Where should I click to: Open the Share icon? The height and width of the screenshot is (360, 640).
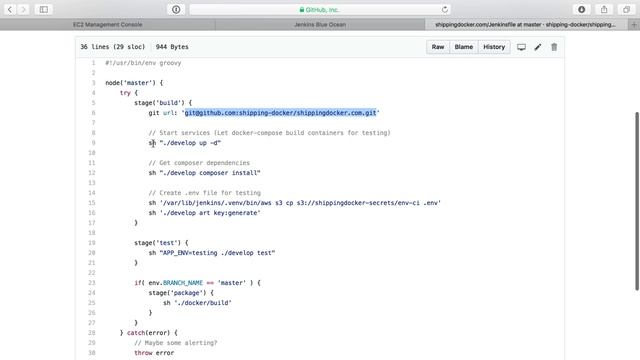(x=604, y=9)
